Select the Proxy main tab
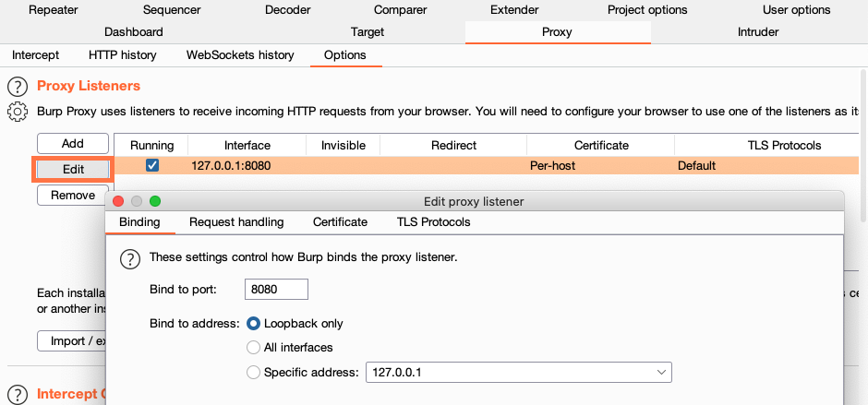 point(558,32)
